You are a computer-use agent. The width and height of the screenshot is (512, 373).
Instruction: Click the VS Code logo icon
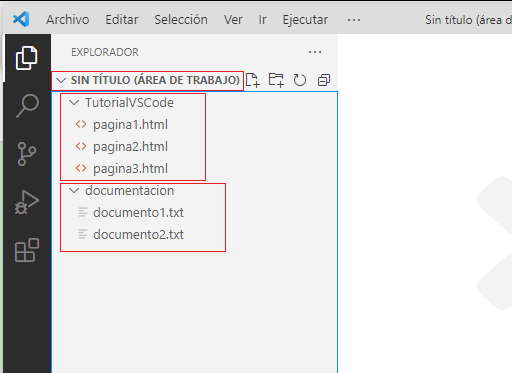click(21, 19)
